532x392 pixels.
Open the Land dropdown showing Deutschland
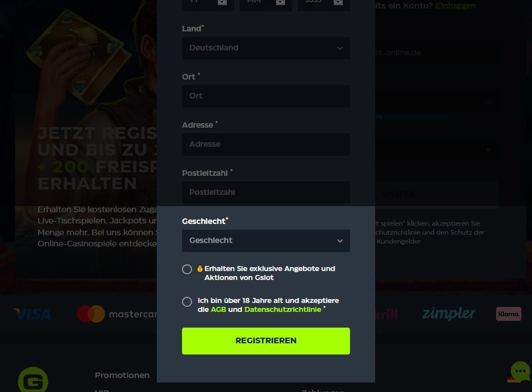click(x=265, y=48)
